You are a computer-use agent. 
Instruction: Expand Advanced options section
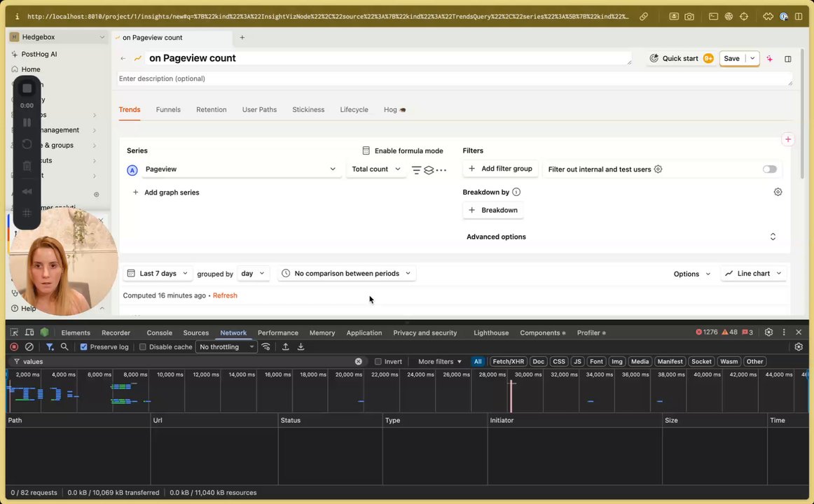tap(621, 237)
